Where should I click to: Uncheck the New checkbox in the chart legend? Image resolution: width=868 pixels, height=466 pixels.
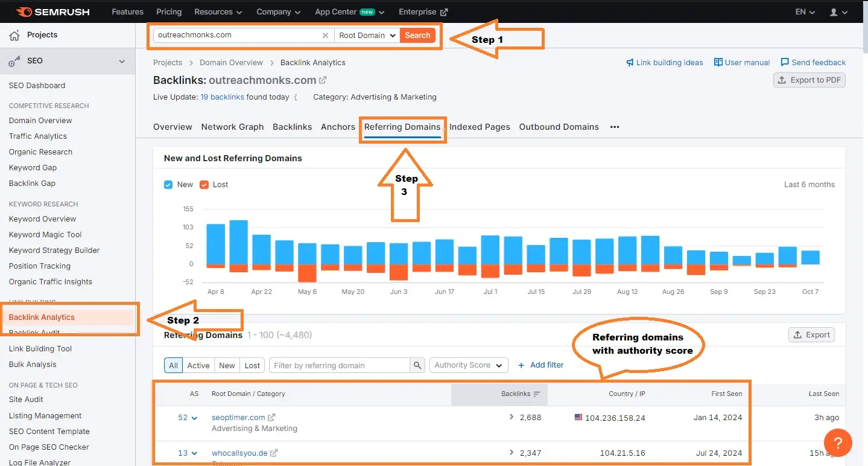click(x=168, y=184)
